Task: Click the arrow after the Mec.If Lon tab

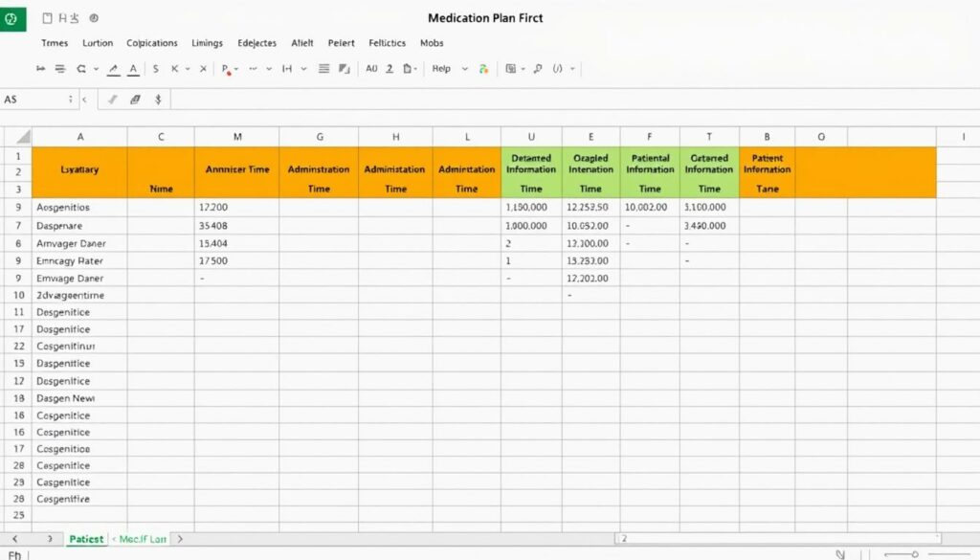Action: click(180, 539)
